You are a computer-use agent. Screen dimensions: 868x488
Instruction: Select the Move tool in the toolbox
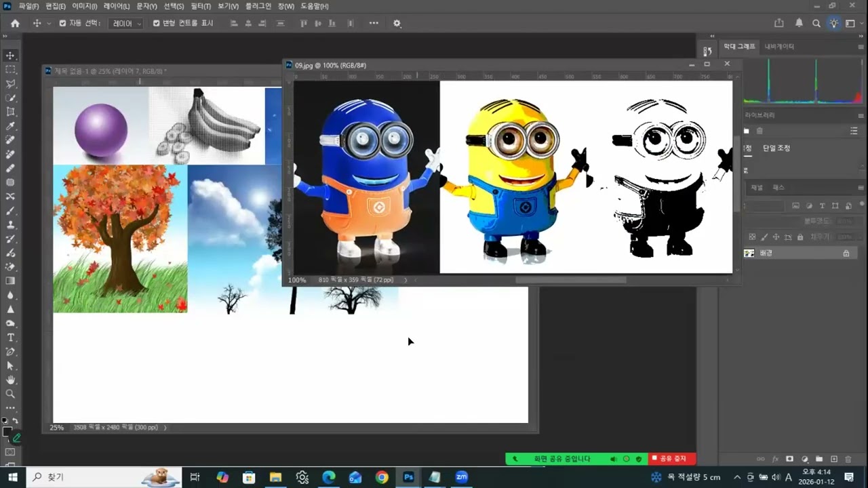(x=10, y=56)
